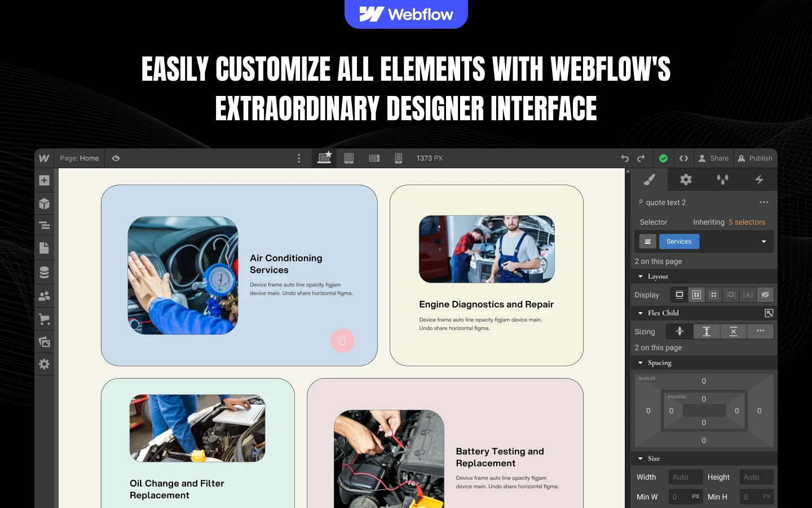Open the Ecommerce cart panel

tap(45, 319)
